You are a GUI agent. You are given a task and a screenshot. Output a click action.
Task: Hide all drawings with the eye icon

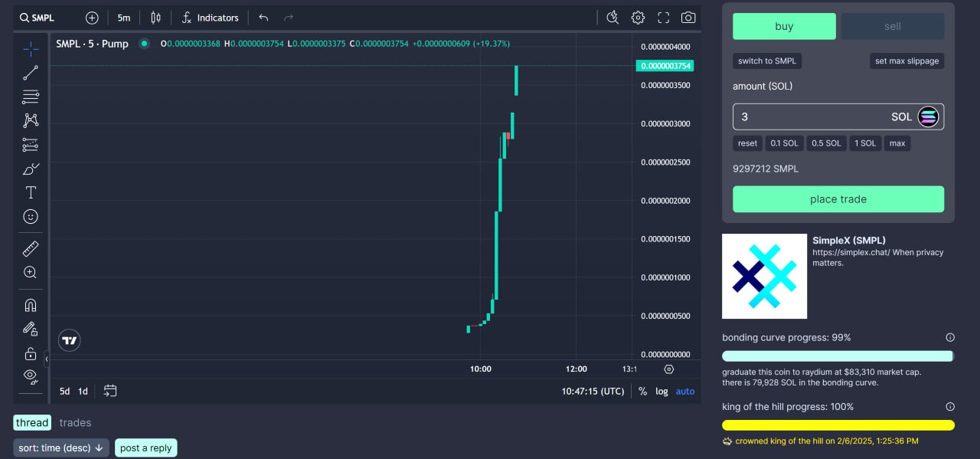coord(31,375)
